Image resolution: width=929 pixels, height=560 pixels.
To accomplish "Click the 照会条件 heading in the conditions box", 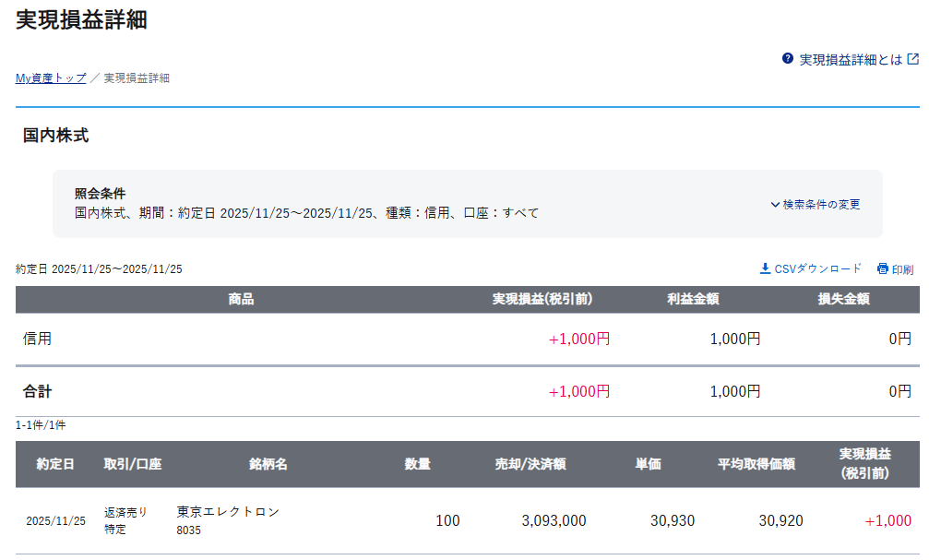I will [100, 194].
